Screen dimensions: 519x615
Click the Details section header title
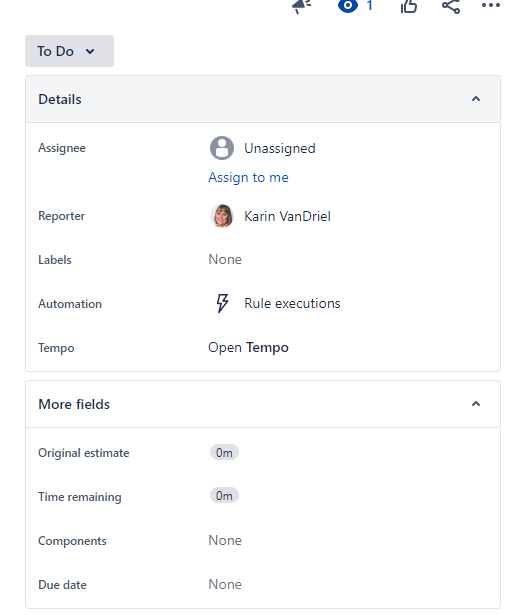point(60,99)
